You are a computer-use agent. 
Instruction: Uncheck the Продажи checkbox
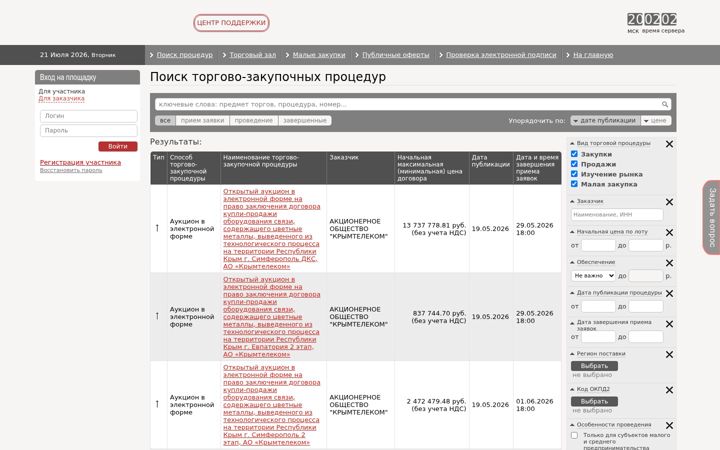pos(574,164)
